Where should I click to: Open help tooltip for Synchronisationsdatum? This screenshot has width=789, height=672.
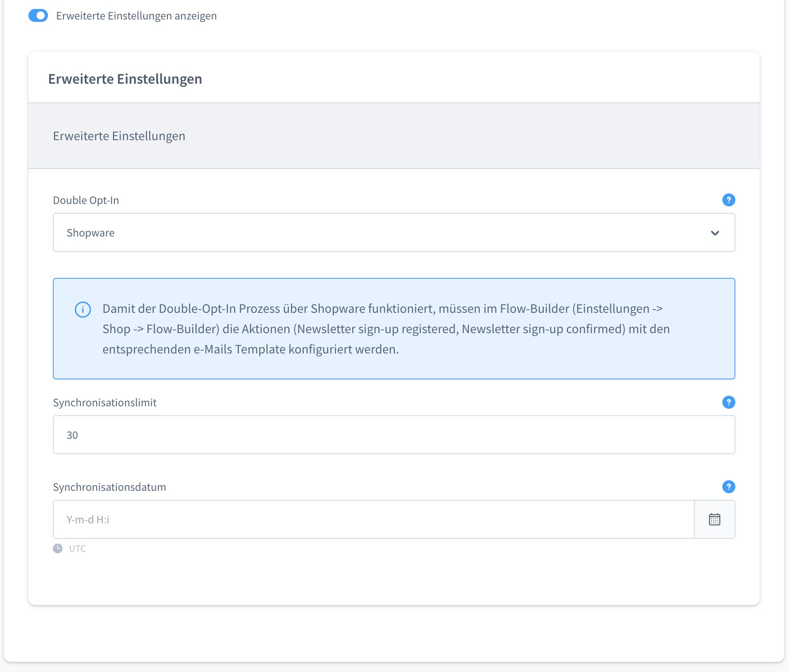[728, 487]
